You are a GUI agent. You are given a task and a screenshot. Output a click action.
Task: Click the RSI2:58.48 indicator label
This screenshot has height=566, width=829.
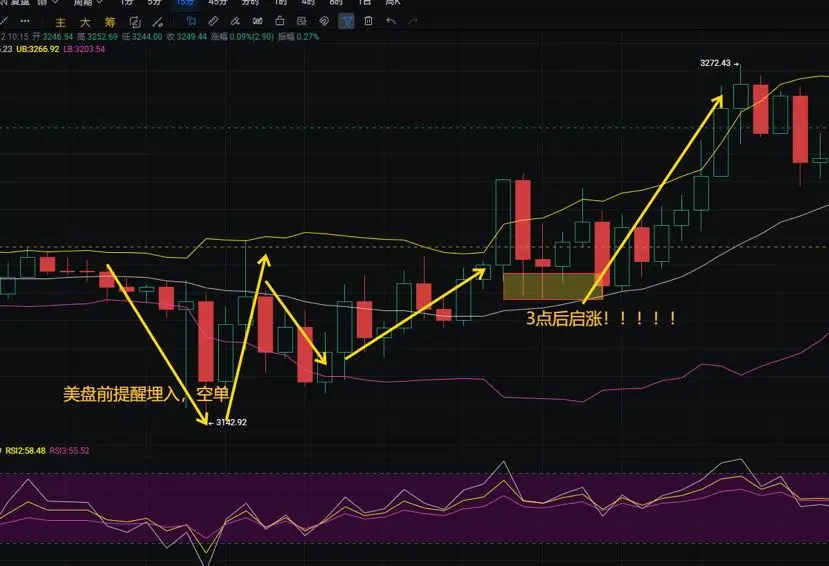coord(25,451)
